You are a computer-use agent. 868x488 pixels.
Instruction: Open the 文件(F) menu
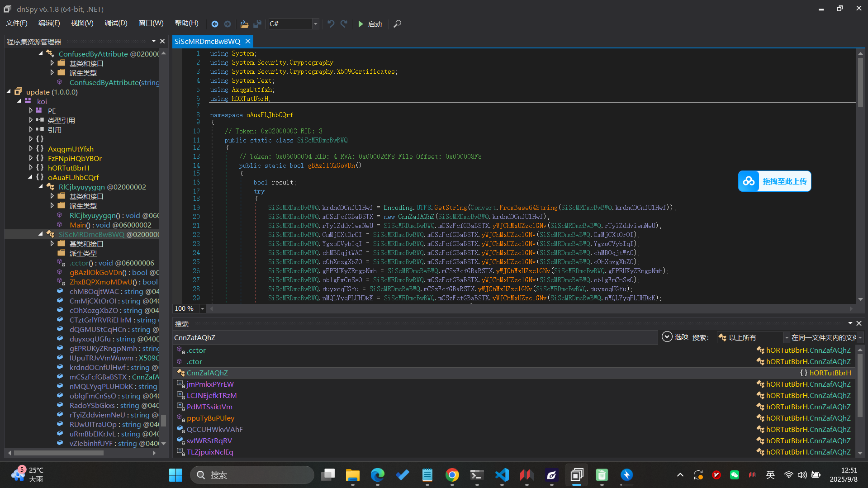coord(17,23)
